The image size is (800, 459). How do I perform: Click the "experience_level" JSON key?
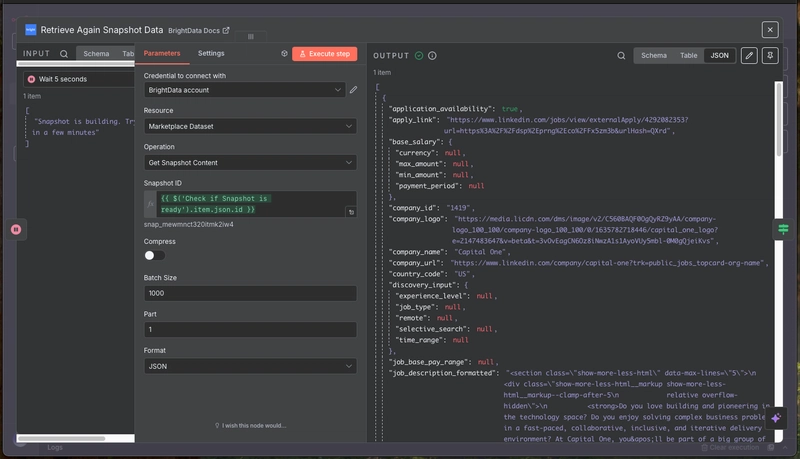[432, 296]
